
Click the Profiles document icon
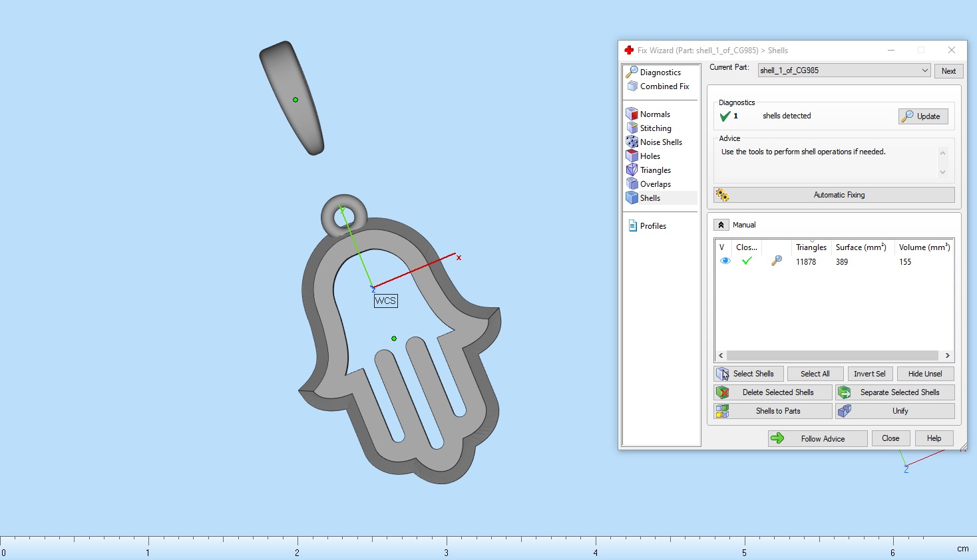632,226
